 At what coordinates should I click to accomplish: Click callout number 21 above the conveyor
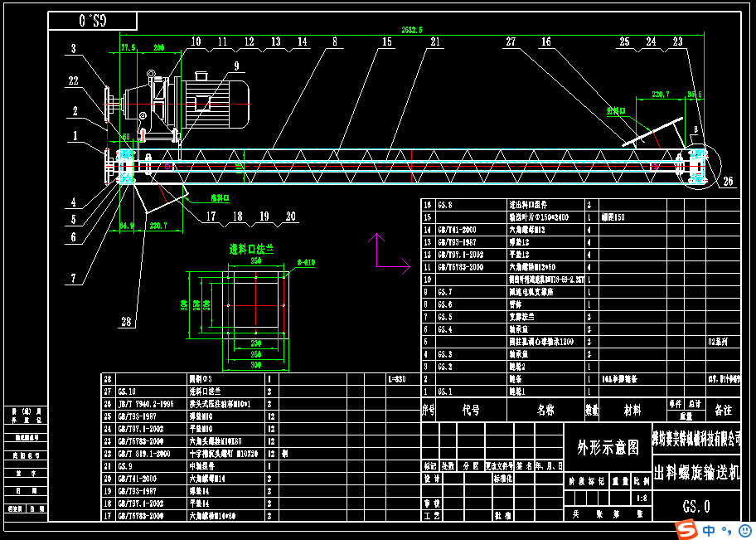(x=435, y=42)
